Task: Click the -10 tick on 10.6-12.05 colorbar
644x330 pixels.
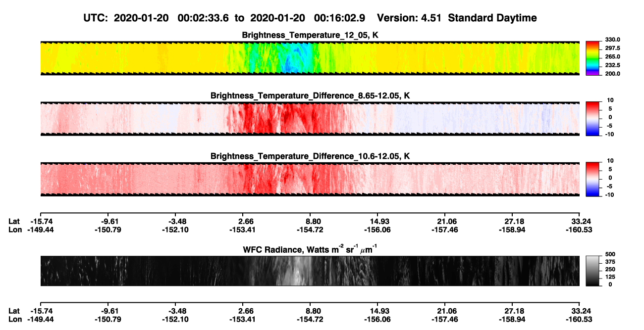Action: (609, 195)
